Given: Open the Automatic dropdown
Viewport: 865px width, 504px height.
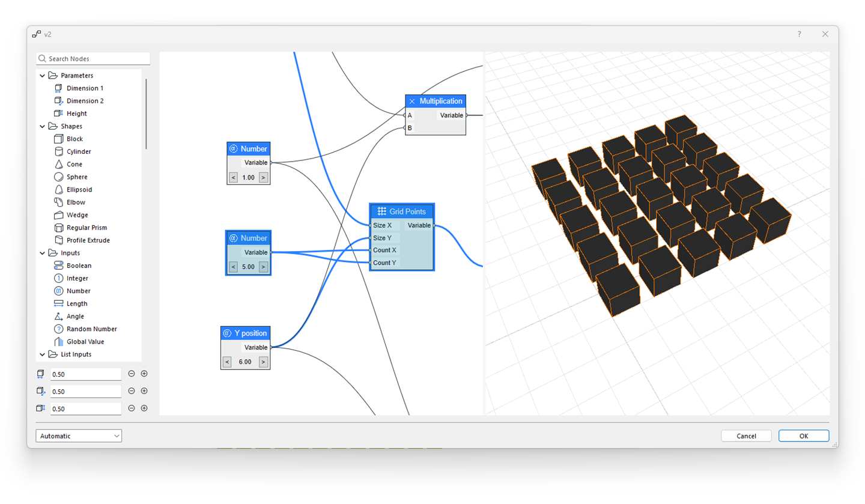Looking at the screenshot, I should coord(79,436).
